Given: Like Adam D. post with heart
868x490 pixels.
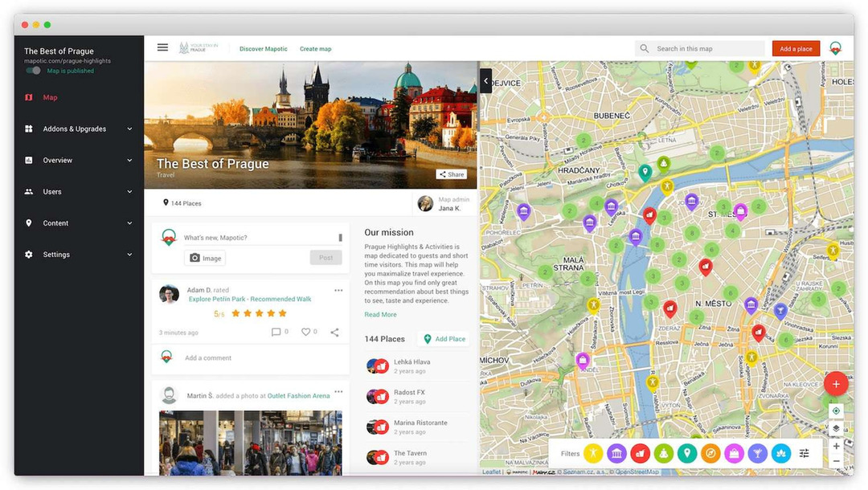Looking at the screenshot, I should pyautogui.click(x=305, y=332).
